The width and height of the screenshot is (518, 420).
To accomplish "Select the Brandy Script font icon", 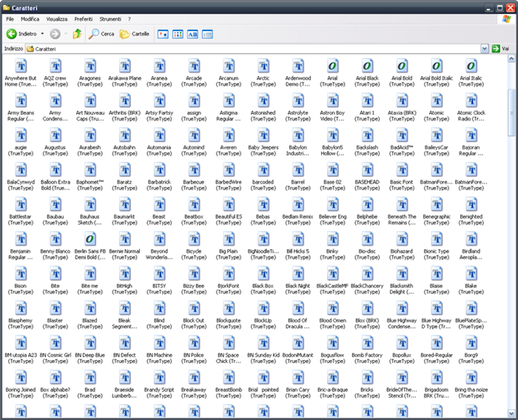I will pos(159,377).
